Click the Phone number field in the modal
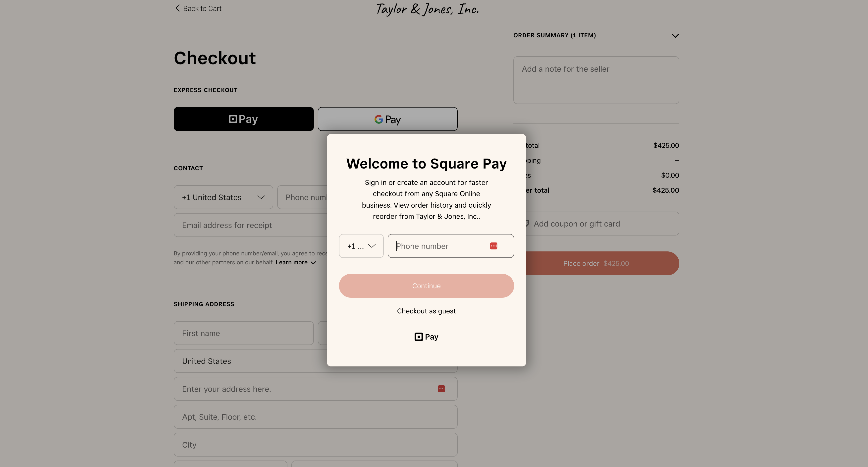 pos(438,246)
